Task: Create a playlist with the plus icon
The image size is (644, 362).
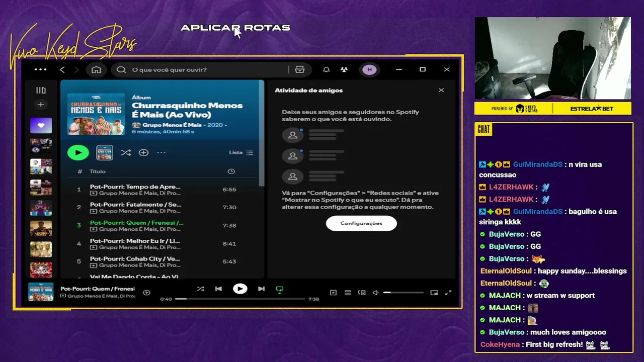Action: (x=41, y=105)
